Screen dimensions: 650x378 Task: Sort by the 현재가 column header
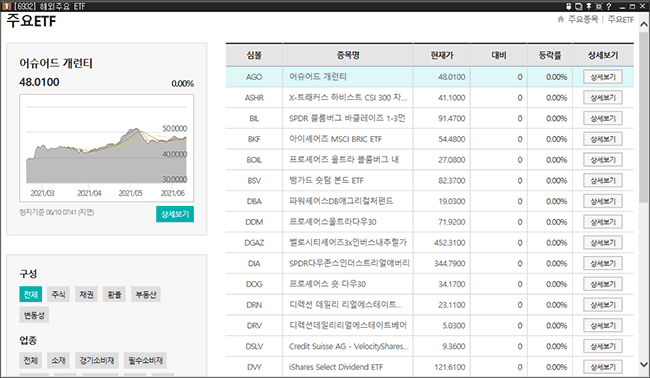click(x=442, y=55)
